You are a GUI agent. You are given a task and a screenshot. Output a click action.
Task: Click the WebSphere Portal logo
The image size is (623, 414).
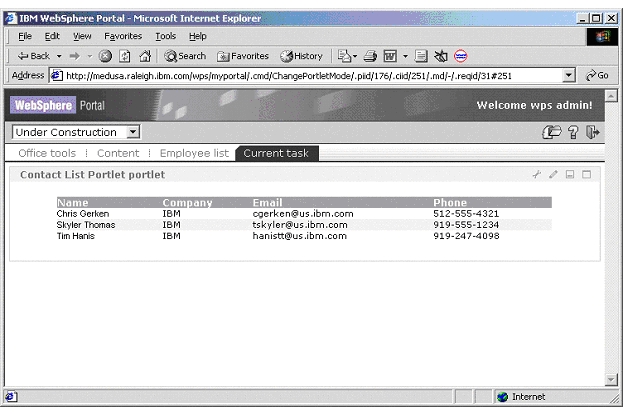60,105
